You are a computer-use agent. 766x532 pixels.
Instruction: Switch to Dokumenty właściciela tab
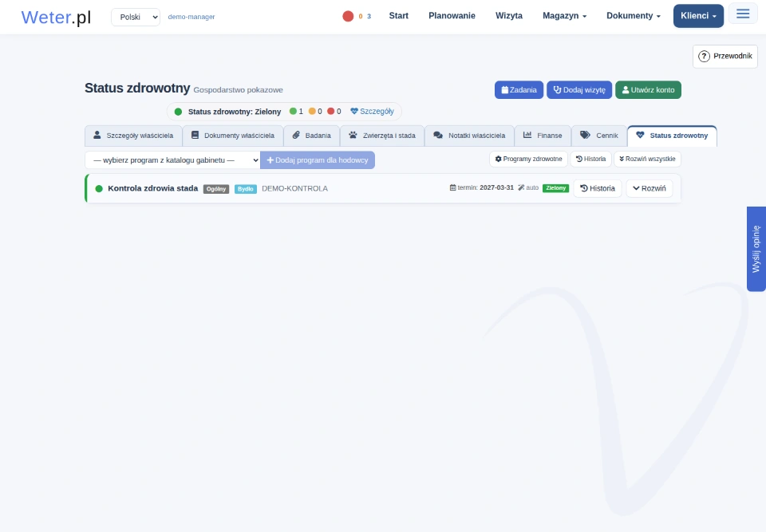(233, 136)
